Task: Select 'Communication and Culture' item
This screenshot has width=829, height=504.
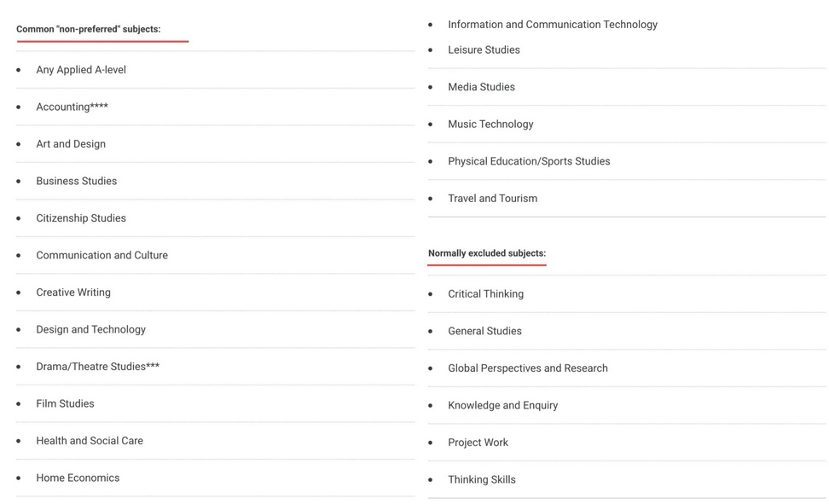Action: point(102,255)
